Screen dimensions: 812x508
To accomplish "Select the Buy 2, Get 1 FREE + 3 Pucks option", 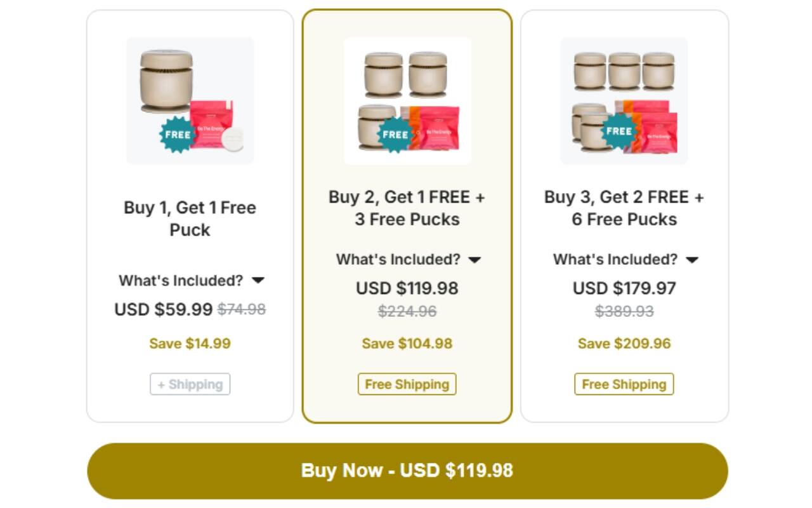I will click(407, 208).
